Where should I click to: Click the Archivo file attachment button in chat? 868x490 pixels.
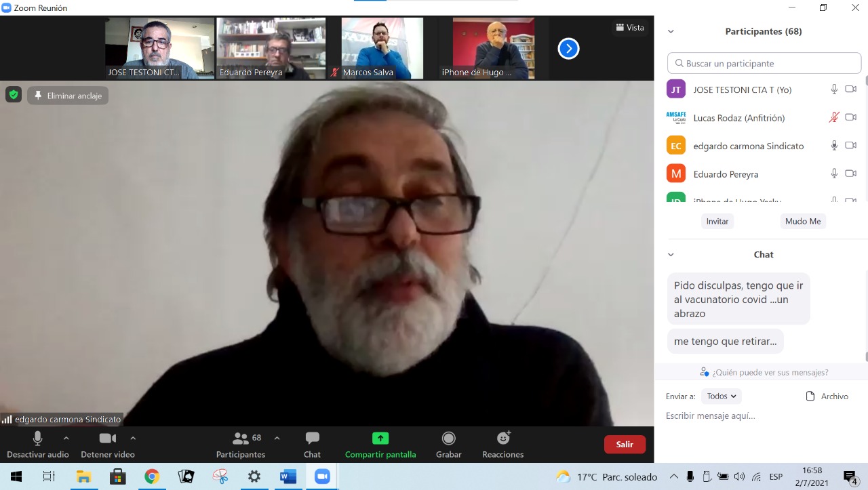click(827, 396)
